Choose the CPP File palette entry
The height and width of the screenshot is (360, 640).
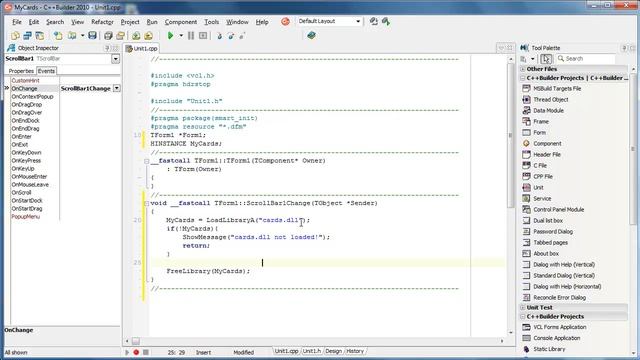coord(543,177)
